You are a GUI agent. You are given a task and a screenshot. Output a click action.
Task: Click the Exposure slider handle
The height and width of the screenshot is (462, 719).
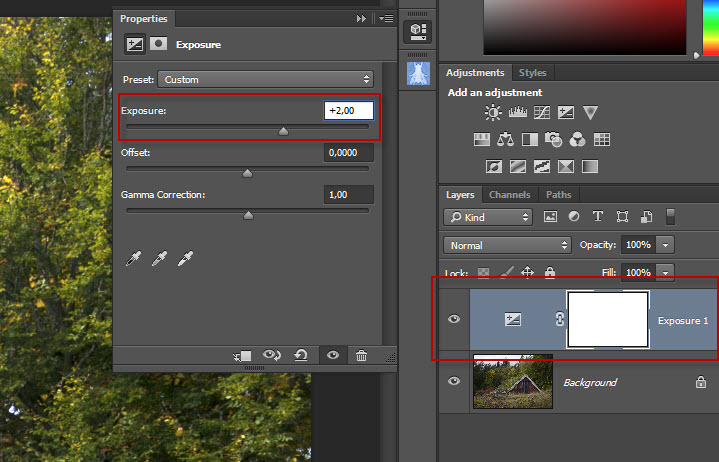click(x=283, y=132)
